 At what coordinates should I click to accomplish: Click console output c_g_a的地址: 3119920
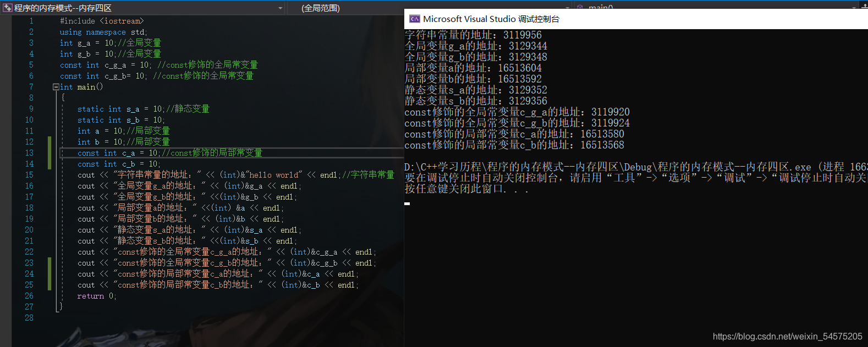(517, 112)
